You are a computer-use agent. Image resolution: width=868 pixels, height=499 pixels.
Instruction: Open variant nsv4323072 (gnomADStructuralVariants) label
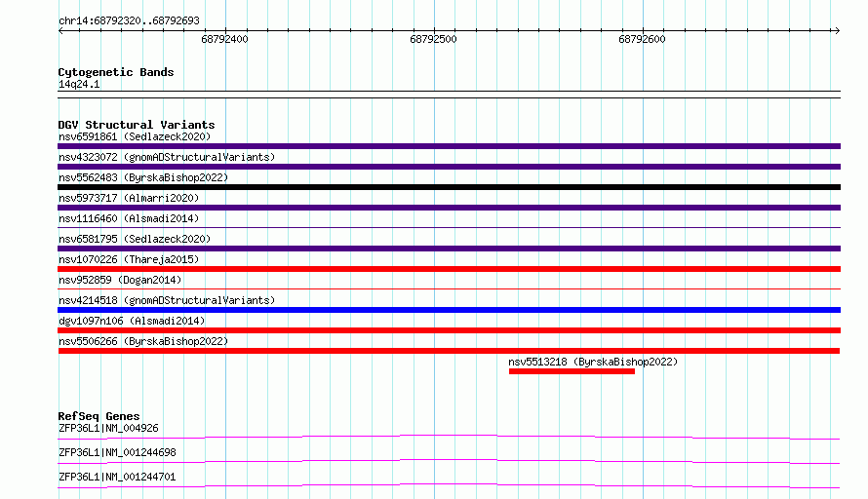pos(167,157)
